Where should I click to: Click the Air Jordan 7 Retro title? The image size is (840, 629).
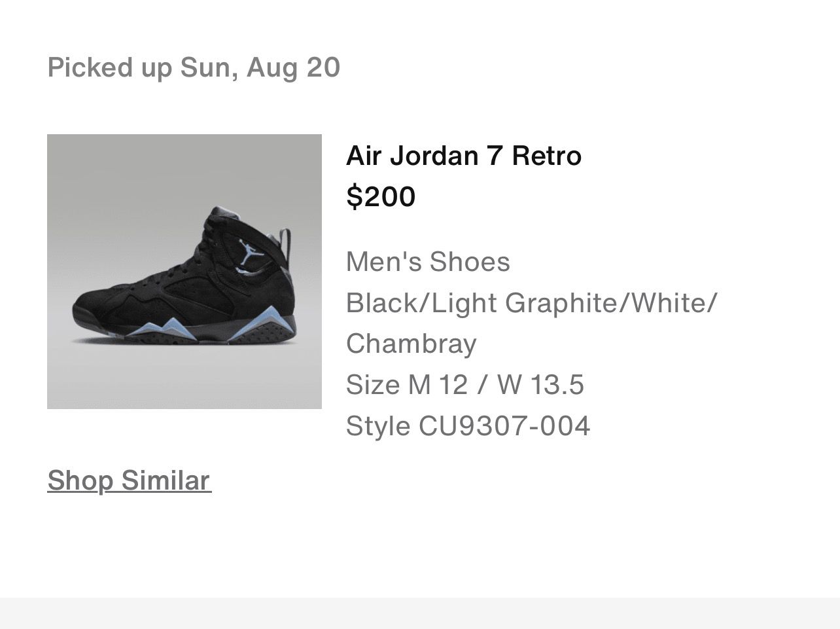point(463,156)
